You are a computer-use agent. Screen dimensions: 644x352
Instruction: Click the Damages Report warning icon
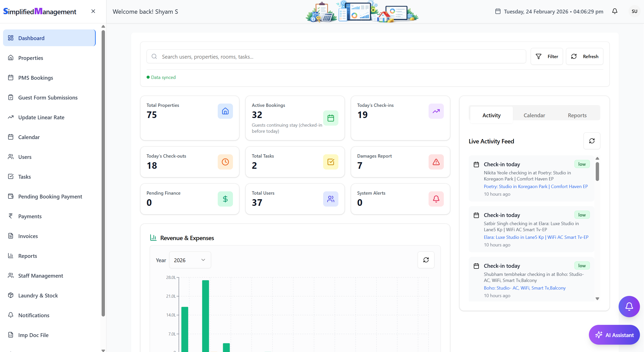[x=436, y=162]
